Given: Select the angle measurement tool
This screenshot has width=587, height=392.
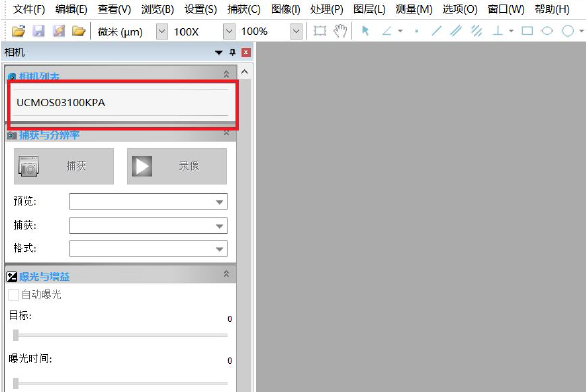Looking at the screenshot, I should pos(387,31).
